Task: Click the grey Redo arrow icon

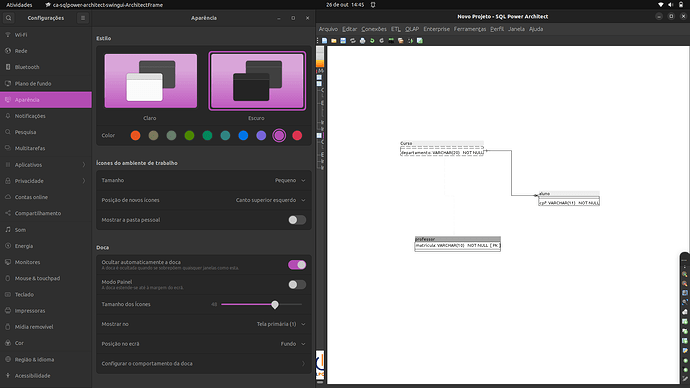Action: point(382,40)
